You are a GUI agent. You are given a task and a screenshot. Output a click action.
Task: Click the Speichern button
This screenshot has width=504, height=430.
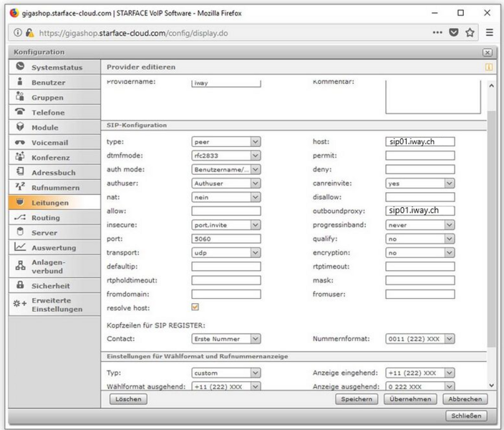click(x=357, y=398)
